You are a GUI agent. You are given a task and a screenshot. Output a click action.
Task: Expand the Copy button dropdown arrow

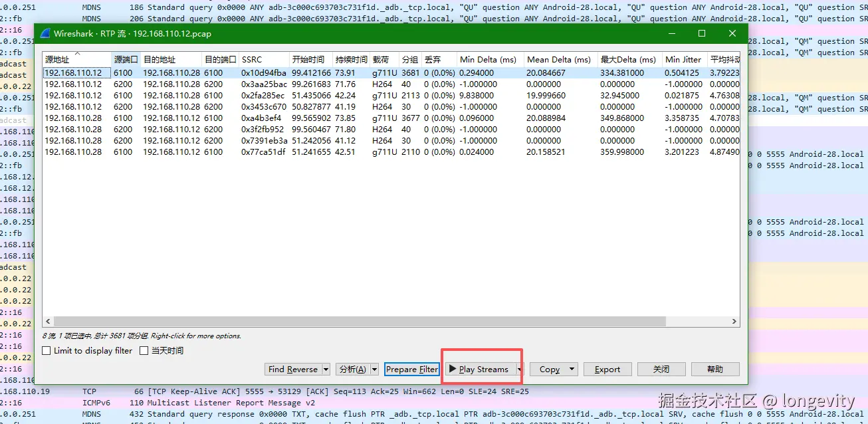[572, 370]
